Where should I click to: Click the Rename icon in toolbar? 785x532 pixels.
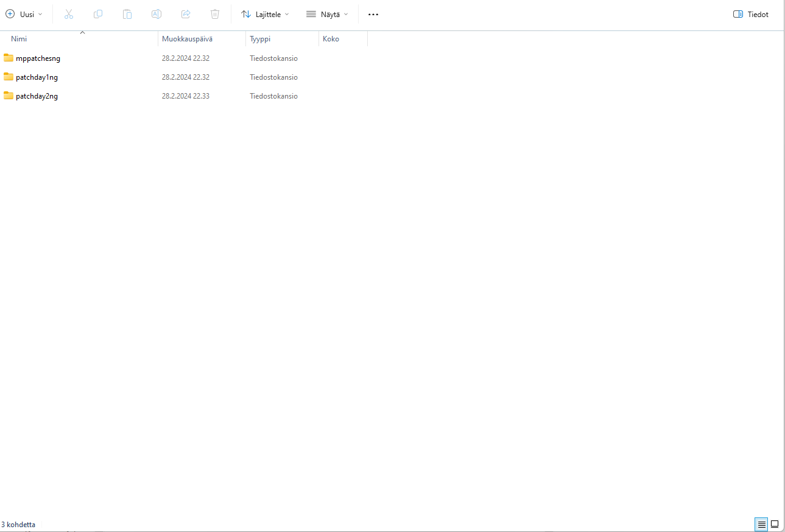[157, 14]
